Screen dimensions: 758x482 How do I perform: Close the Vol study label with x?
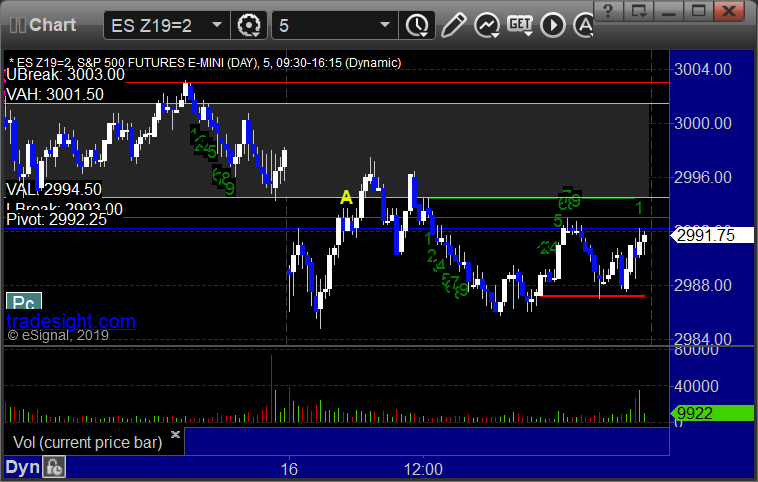[x=175, y=434]
